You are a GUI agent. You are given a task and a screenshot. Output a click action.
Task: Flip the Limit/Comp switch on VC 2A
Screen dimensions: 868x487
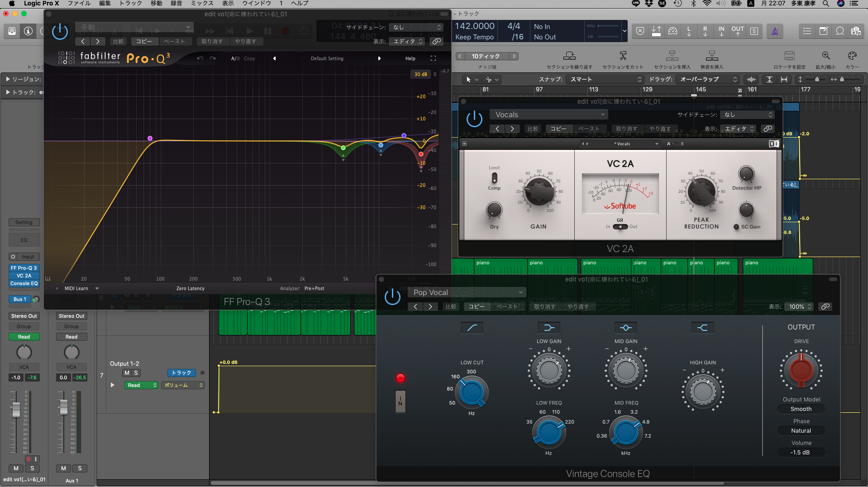pos(494,178)
